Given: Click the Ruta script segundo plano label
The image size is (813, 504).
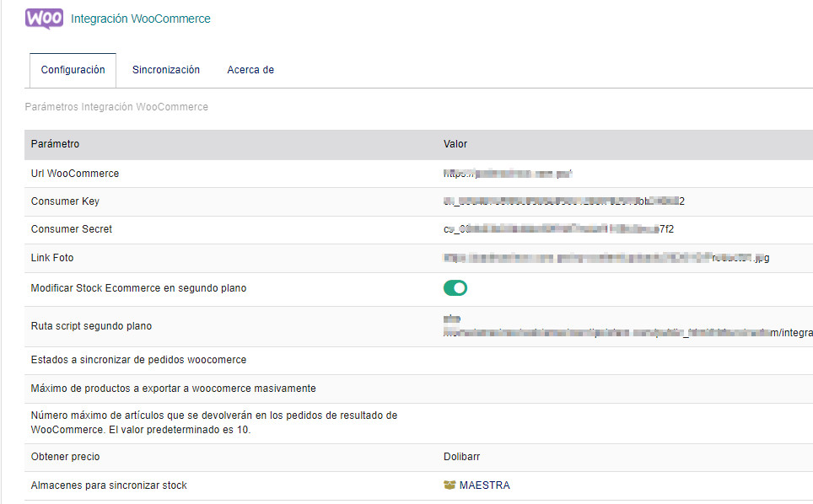Looking at the screenshot, I should pyautogui.click(x=91, y=326).
